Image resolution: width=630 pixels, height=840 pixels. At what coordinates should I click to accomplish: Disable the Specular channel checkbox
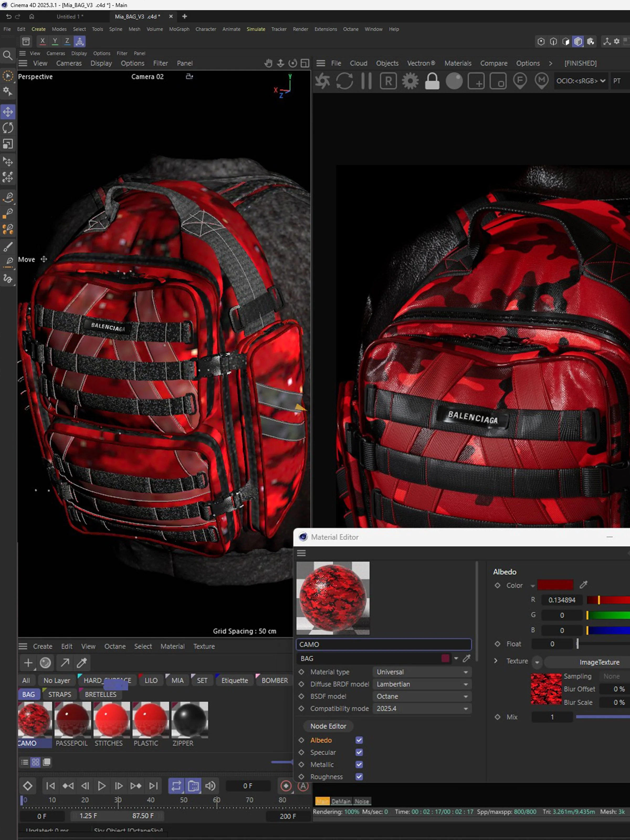click(x=359, y=752)
